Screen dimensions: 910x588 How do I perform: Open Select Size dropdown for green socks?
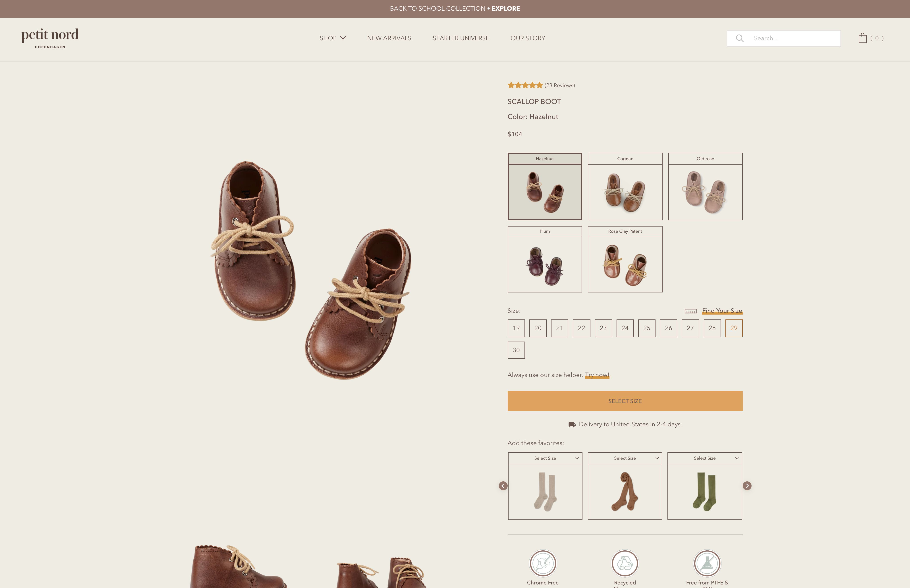705,458
